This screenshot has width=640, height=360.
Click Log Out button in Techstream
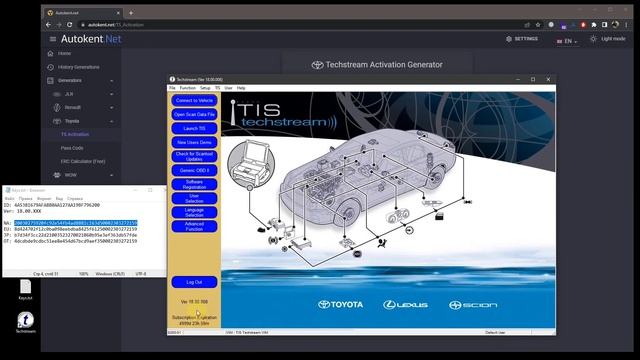(194, 282)
